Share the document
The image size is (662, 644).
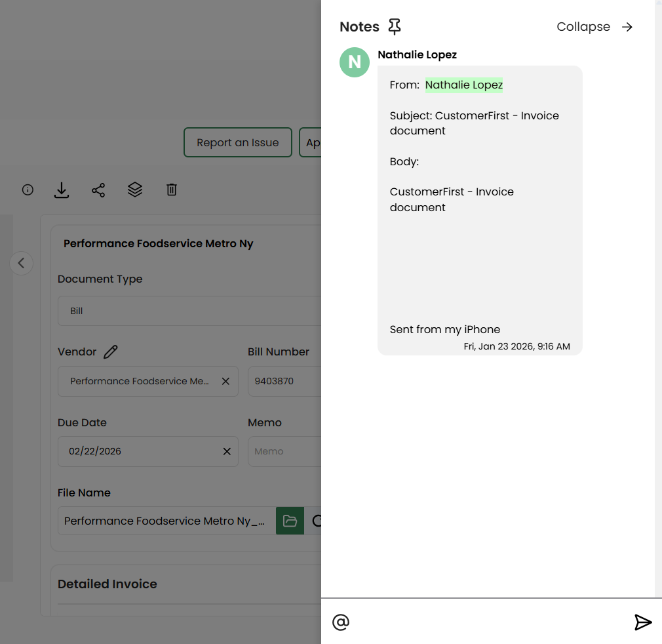(x=98, y=190)
